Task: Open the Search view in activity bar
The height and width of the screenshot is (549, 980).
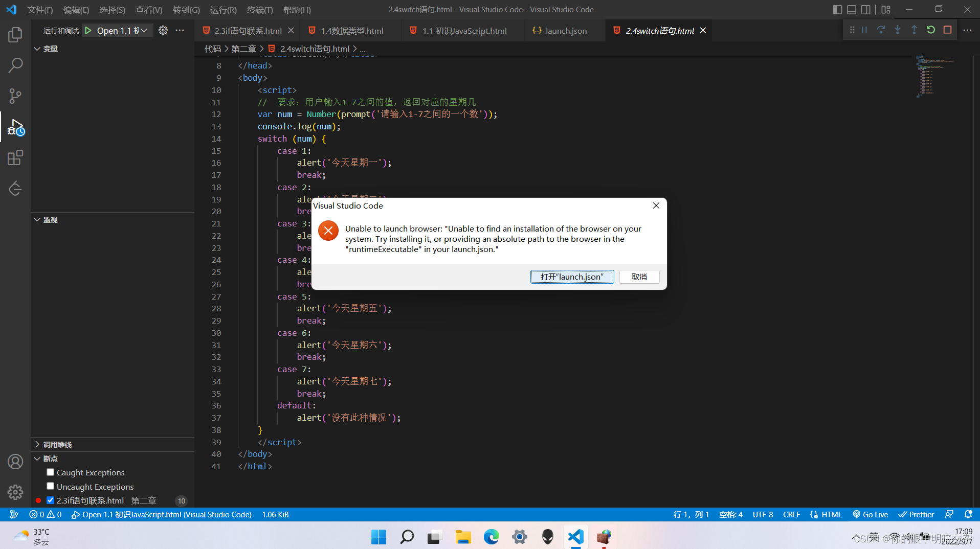Action: point(15,65)
